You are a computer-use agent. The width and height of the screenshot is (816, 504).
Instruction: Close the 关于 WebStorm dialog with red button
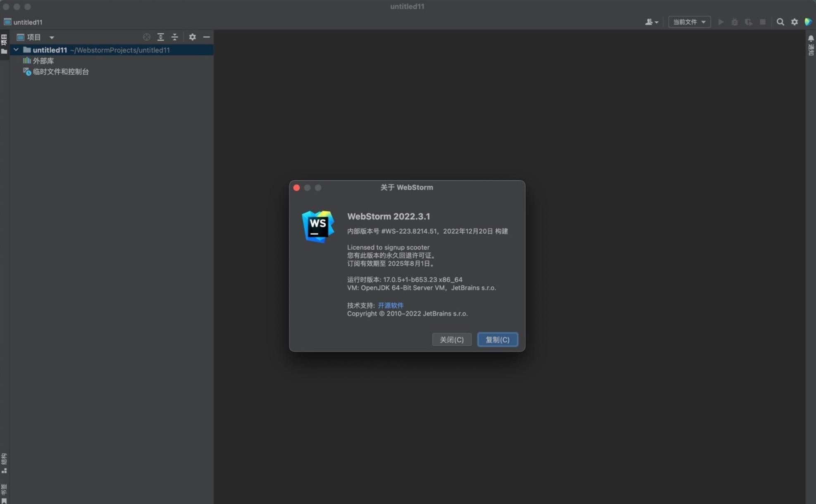(296, 188)
